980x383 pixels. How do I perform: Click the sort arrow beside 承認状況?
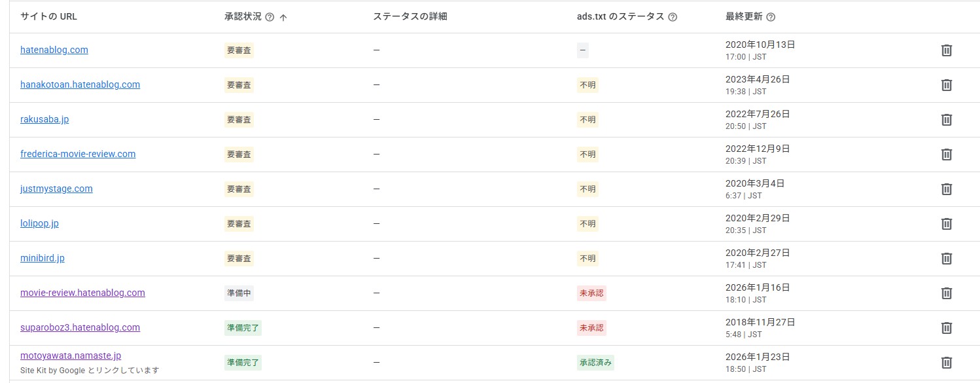pyautogui.click(x=283, y=17)
